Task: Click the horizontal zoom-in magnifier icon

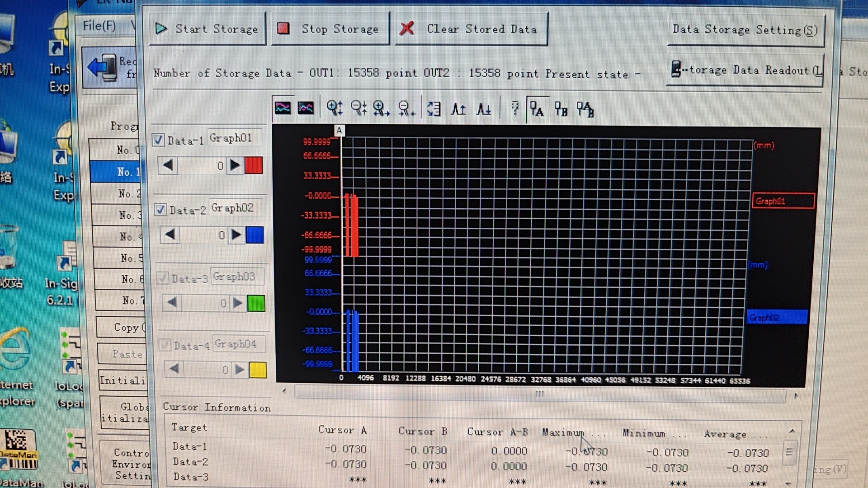Action: (x=381, y=108)
